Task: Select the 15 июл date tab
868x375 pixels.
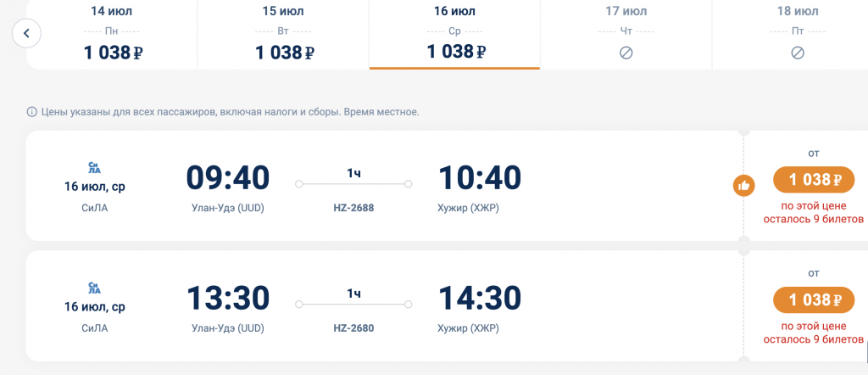Action: [x=283, y=34]
